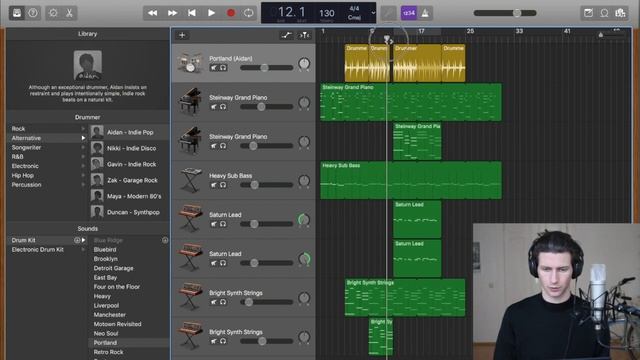Open the 4/4 time signature setting
640x360 pixels.
click(354, 9)
